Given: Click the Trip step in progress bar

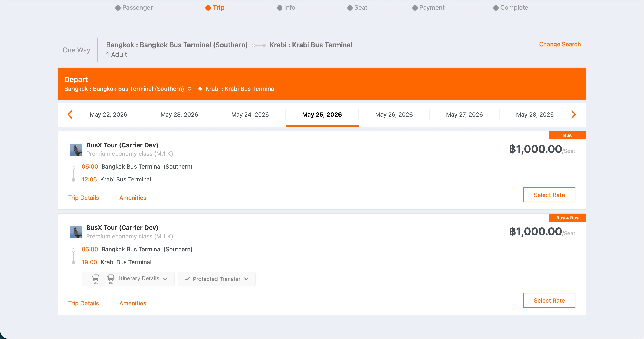Looking at the screenshot, I should (215, 8).
